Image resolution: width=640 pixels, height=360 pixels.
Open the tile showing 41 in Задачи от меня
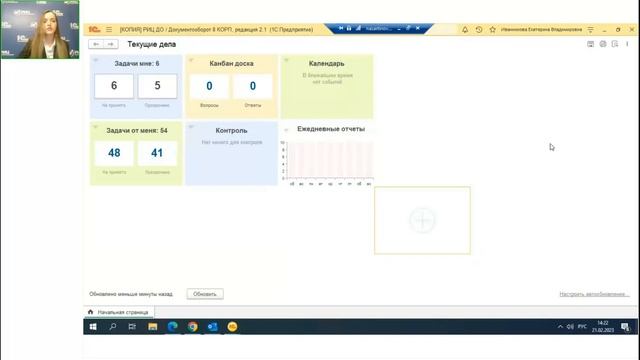pos(158,153)
